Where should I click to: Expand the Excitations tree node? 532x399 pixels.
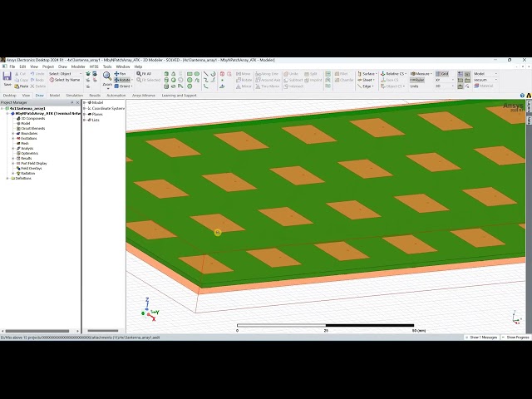tap(13, 139)
